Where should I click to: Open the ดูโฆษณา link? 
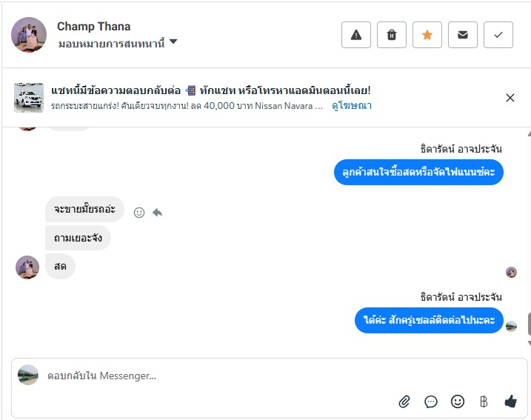[x=352, y=106]
